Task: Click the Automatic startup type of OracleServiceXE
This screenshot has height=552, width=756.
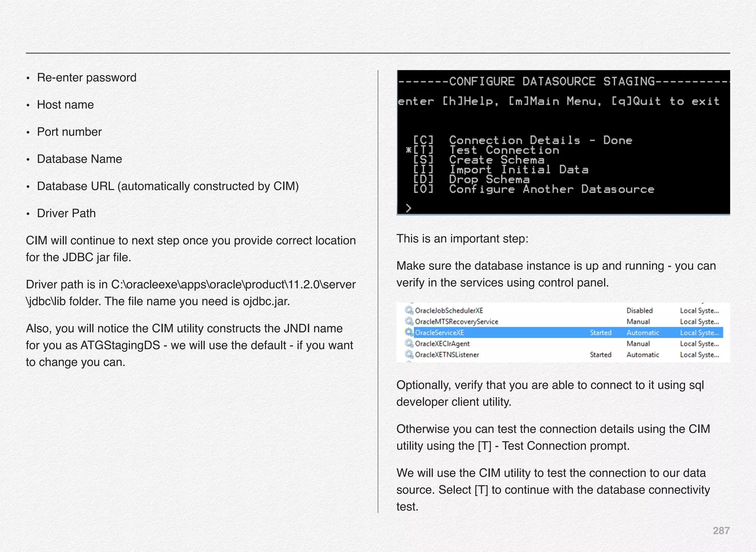Action: click(643, 333)
